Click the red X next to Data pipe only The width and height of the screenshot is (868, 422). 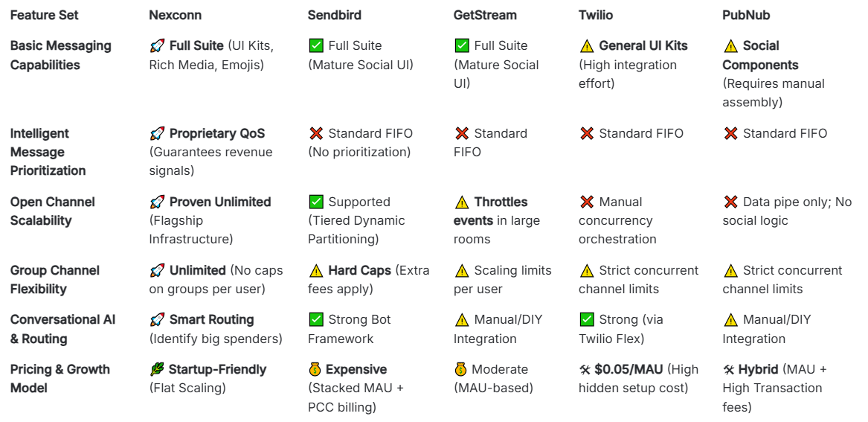tap(730, 202)
